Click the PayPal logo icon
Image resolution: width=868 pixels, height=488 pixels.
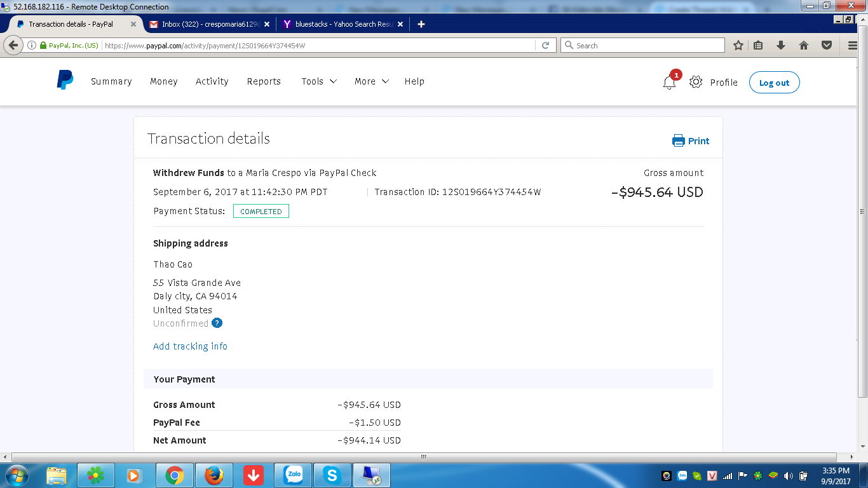(x=65, y=80)
